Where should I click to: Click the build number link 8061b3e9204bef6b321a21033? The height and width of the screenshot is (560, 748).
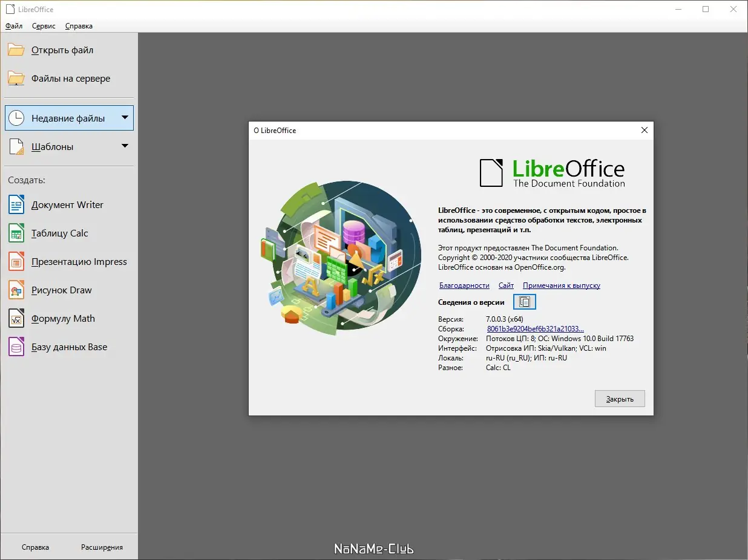pyautogui.click(x=535, y=328)
